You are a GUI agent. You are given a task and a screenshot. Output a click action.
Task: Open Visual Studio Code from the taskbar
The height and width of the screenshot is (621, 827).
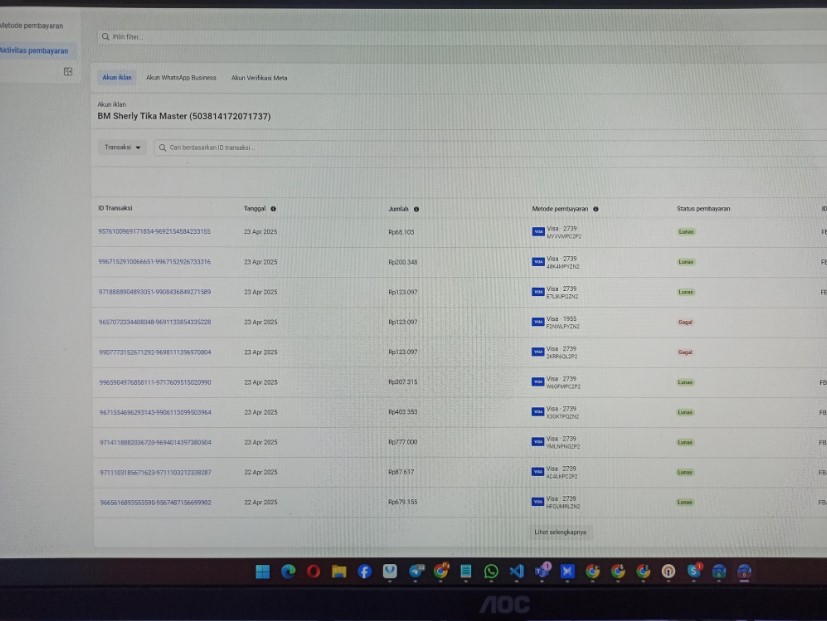pyautogui.click(x=516, y=571)
